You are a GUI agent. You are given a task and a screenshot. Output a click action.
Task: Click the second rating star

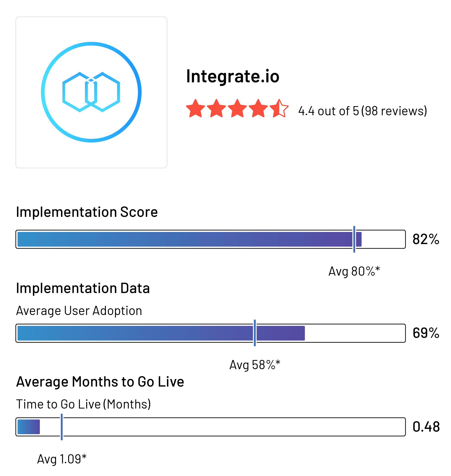click(216, 109)
